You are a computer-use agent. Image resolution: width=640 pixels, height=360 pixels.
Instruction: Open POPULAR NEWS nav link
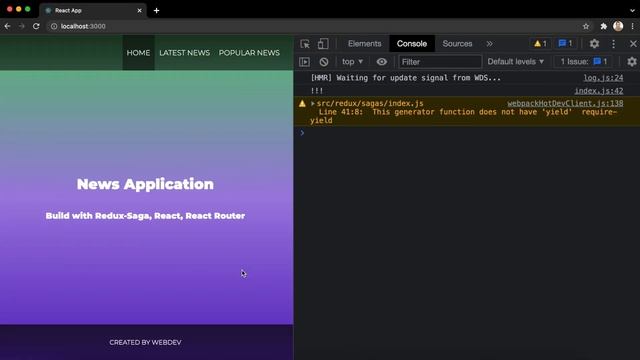point(249,53)
